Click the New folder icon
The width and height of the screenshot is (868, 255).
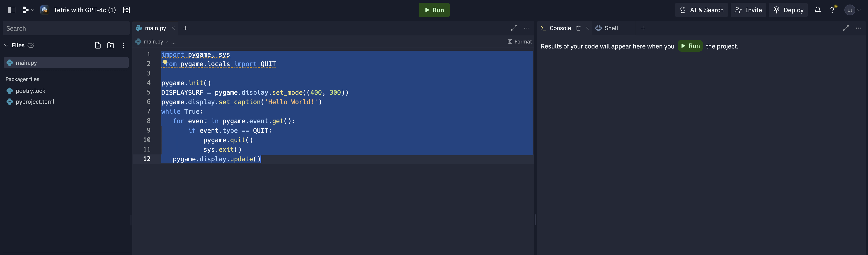111,45
